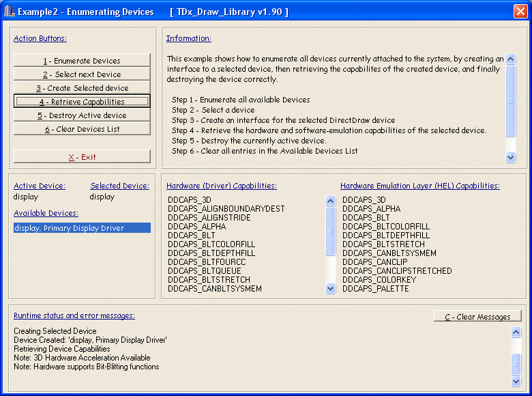Image resolution: width=532 pixels, height=396 pixels.
Task: Click up arrow of runtime messages scrollbar
Action: (x=516, y=332)
